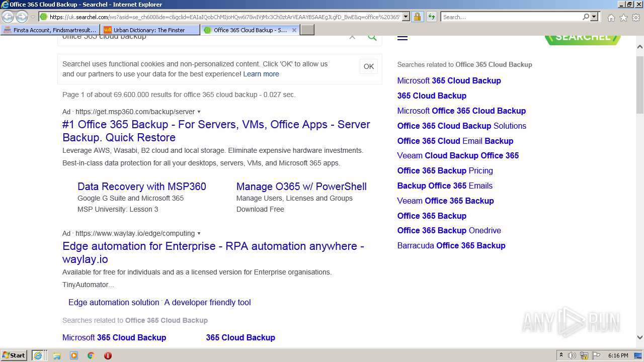The height and width of the screenshot is (362, 644).
Task: Close the Office 365 Cloud Backup tab
Action: [x=294, y=30]
